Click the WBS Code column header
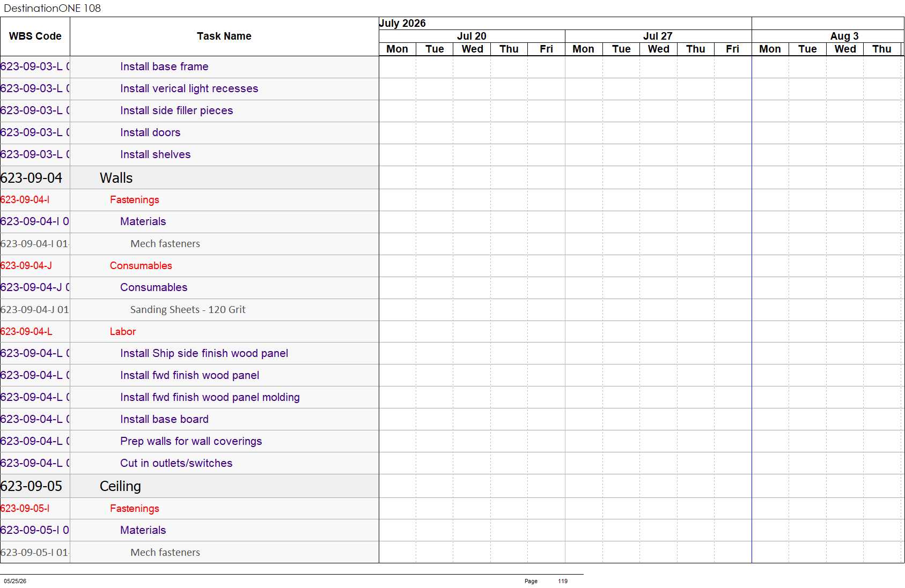 [35, 36]
